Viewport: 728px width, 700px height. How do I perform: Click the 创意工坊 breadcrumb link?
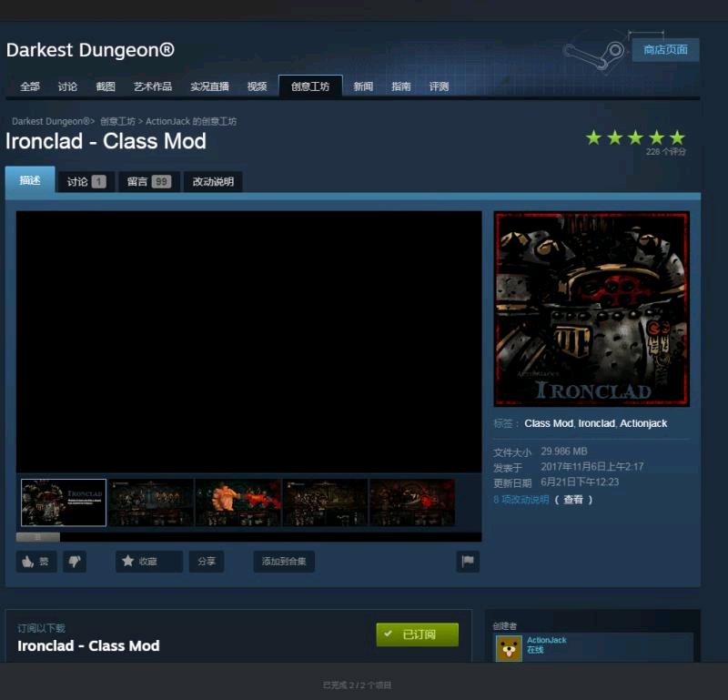pyautogui.click(x=117, y=121)
